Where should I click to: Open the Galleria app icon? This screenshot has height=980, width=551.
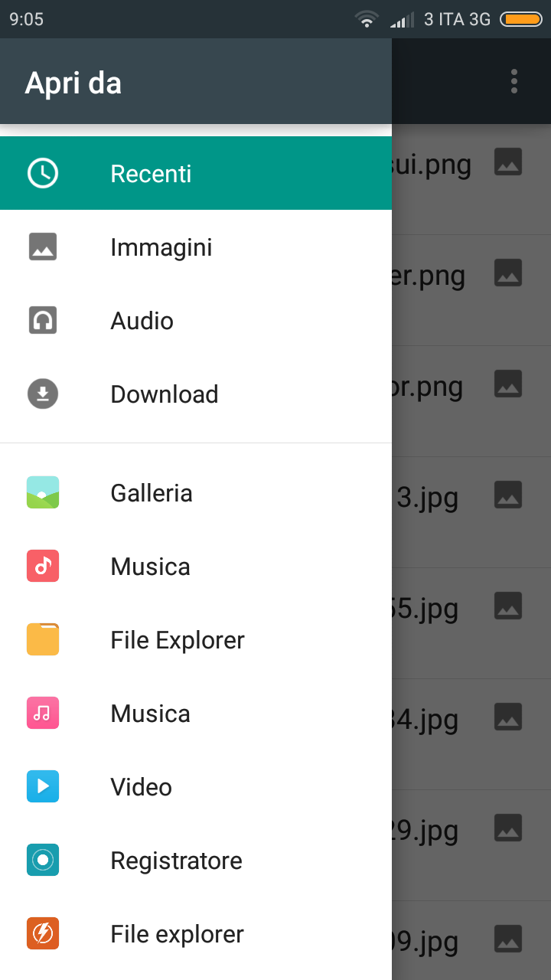[x=43, y=492]
